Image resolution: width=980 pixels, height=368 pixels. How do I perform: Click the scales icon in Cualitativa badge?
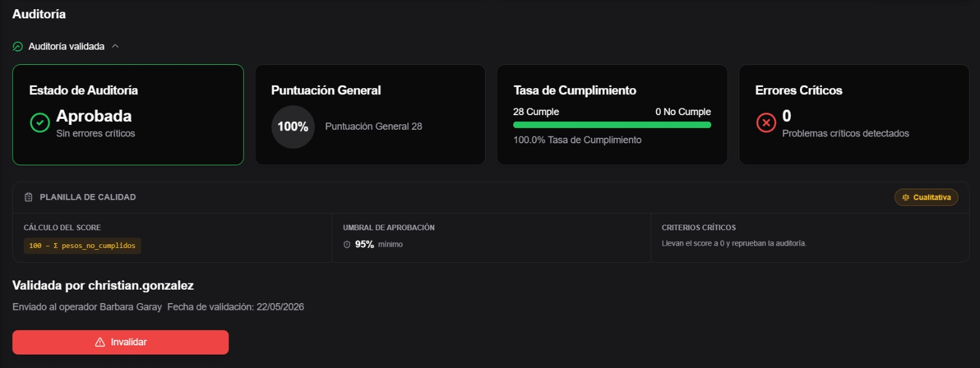906,197
